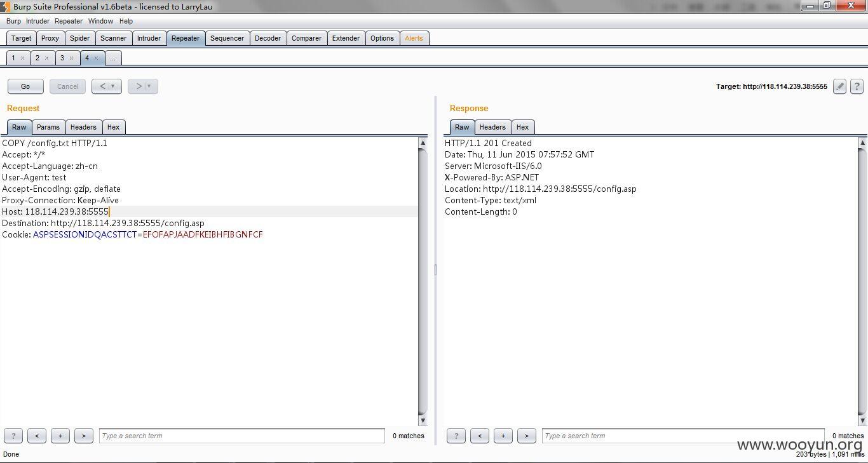
Task: Switch to the Spider tab
Action: click(x=80, y=38)
